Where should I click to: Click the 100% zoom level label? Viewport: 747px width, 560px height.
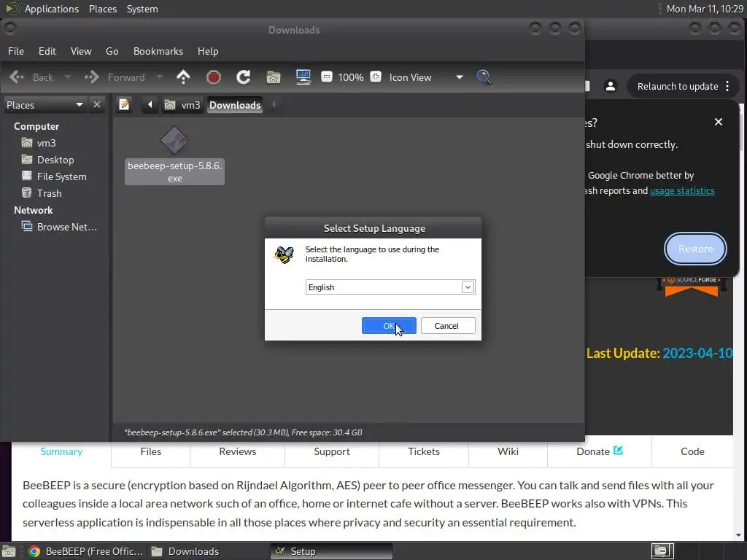tap(351, 77)
